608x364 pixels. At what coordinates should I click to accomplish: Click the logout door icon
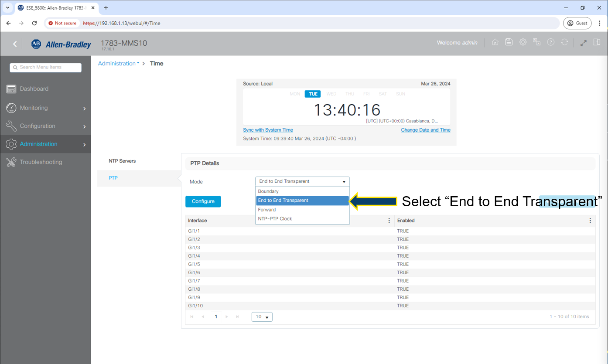click(x=596, y=42)
